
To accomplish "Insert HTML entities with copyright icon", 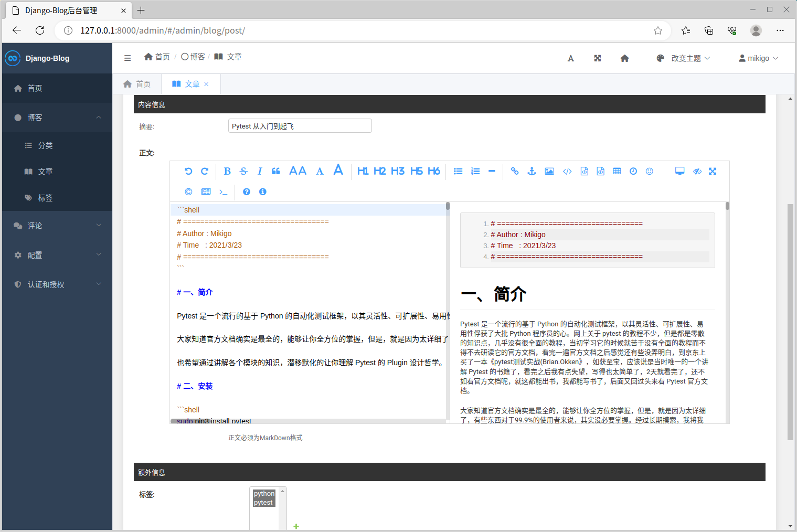I will (x=188, y=191).
